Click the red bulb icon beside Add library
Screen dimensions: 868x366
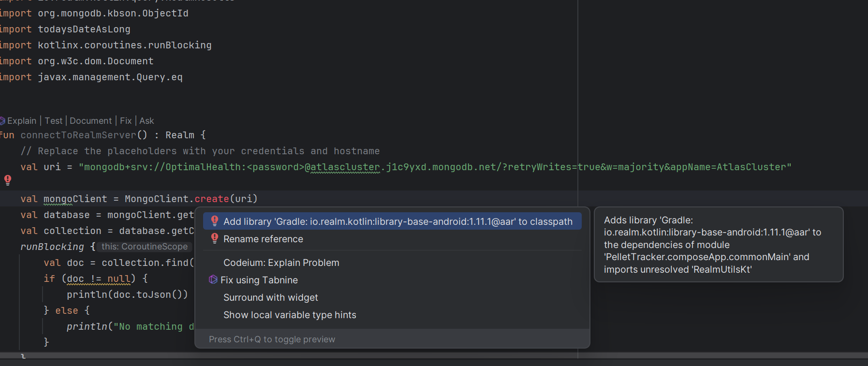[215, 221]
